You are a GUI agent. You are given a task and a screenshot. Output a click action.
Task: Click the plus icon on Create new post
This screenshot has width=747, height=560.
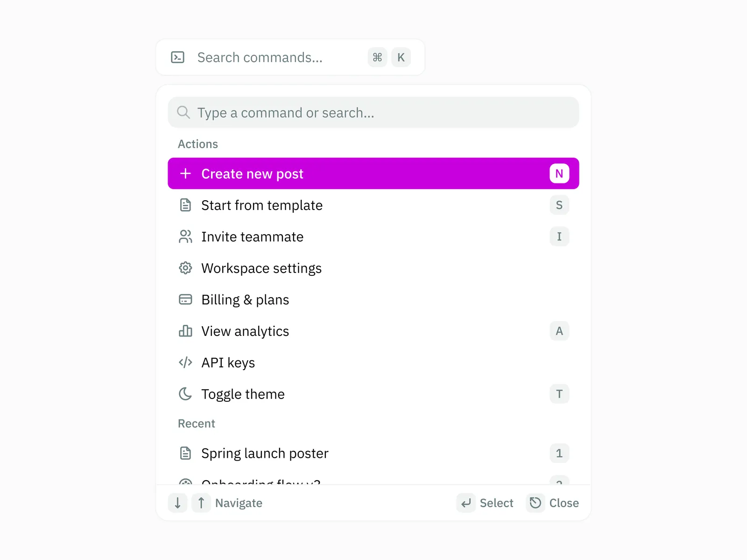pos(185,174)
